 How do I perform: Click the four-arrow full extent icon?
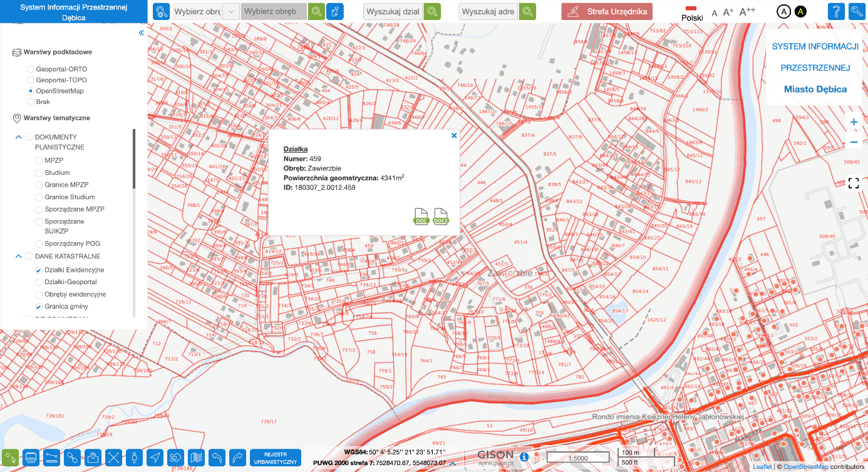pyautogui.click(x=113, y=458)
